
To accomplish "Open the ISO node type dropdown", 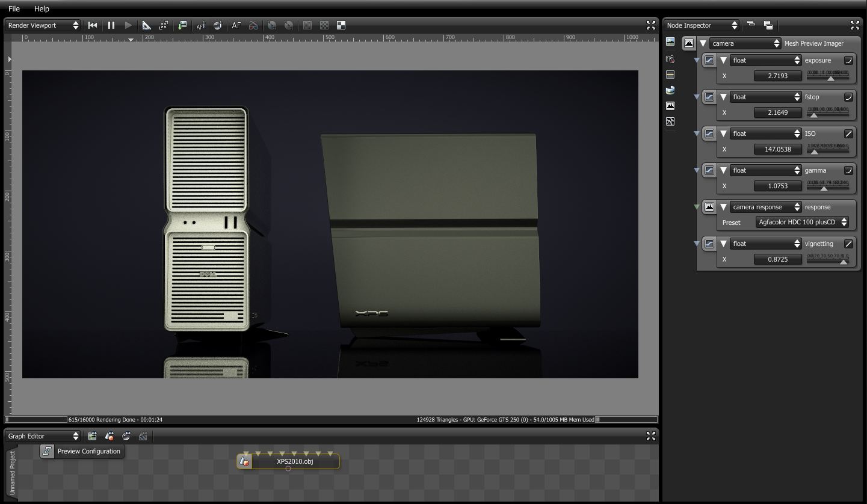I will pyautogui.click(x=765, y=134).
